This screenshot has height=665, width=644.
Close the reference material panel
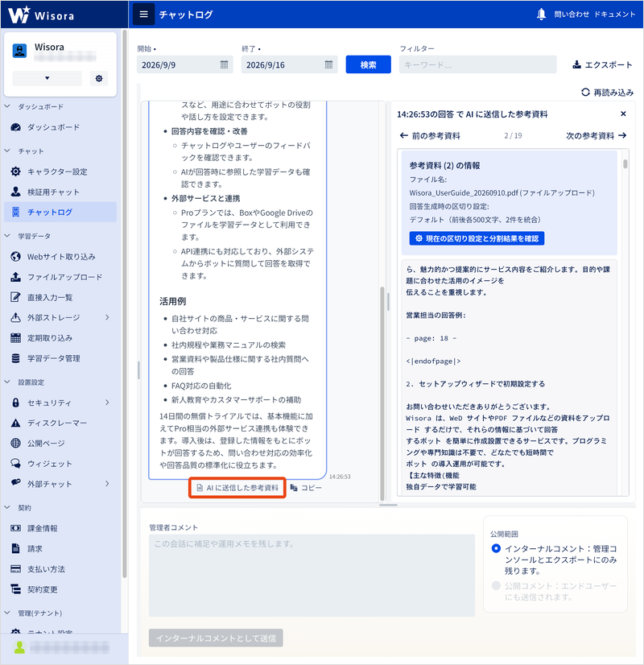[623, 114]
